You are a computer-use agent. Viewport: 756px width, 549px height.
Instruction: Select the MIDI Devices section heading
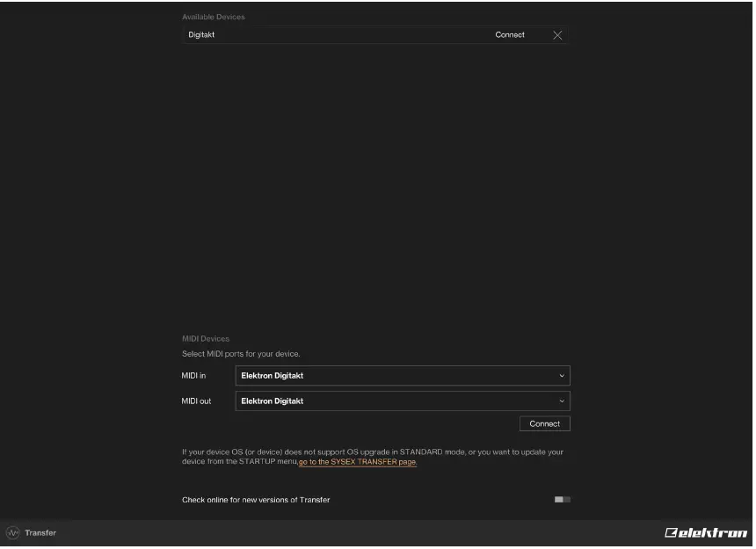(203, 338)
